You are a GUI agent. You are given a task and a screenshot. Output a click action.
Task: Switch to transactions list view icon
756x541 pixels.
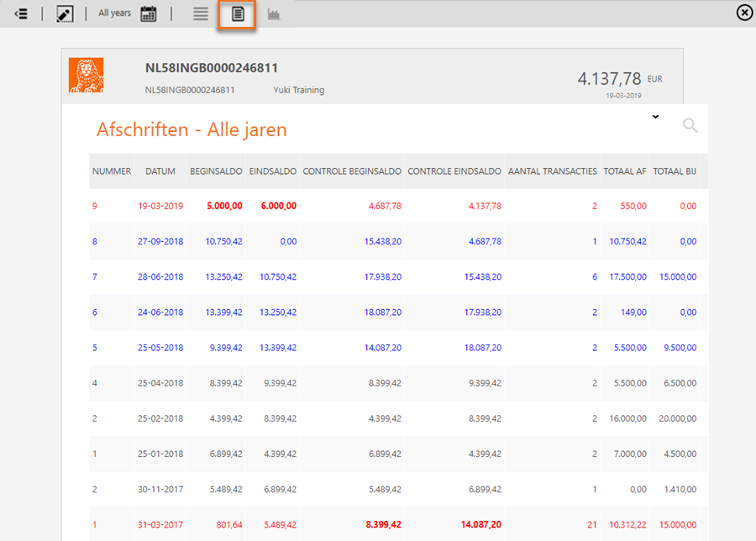click(x=201, y=14)
